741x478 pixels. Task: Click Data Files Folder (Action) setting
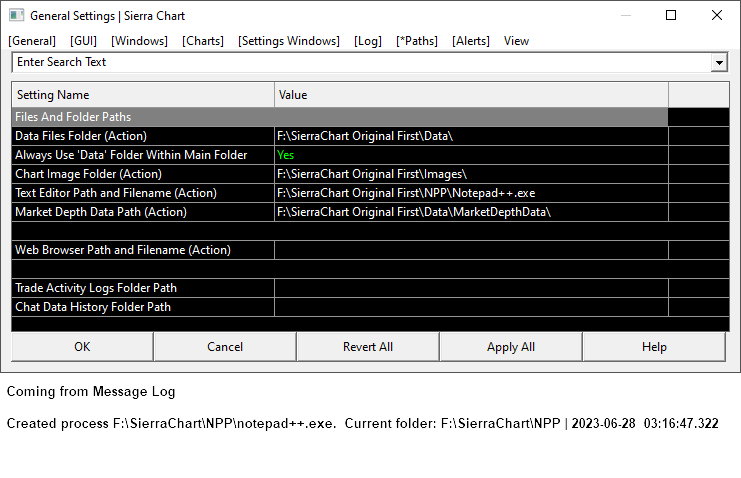click(x=143, y=136)
